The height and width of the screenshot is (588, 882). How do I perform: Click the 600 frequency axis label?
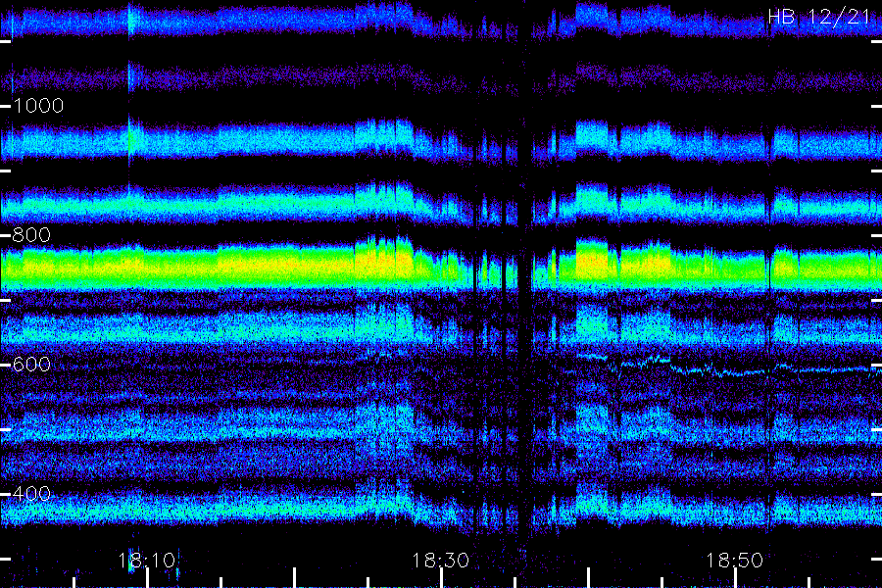[x=31, y=364]
